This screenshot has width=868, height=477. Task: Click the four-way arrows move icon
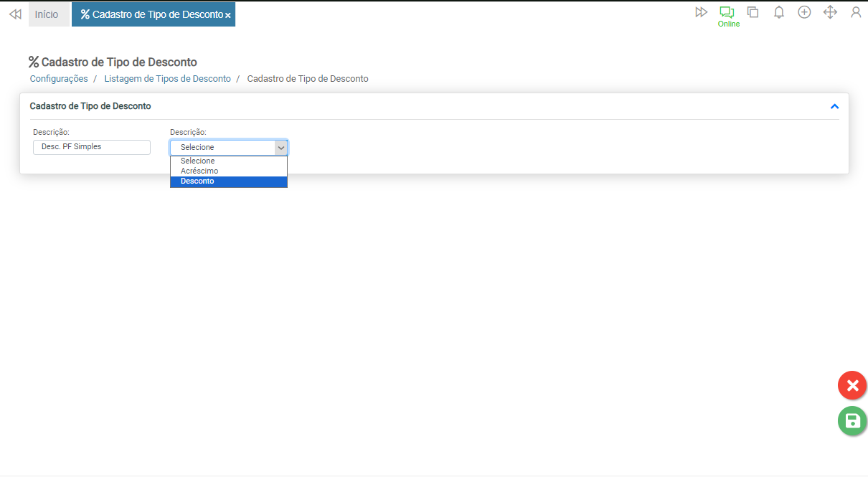click(x=830, y=12)
